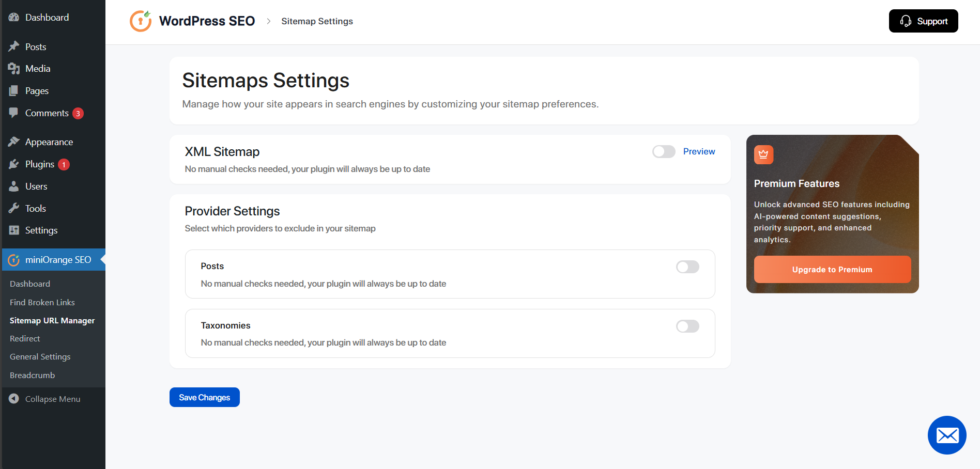Click the Tools wrench icon
The width and height of the screenshot is (980, 469).
(14, 208)
